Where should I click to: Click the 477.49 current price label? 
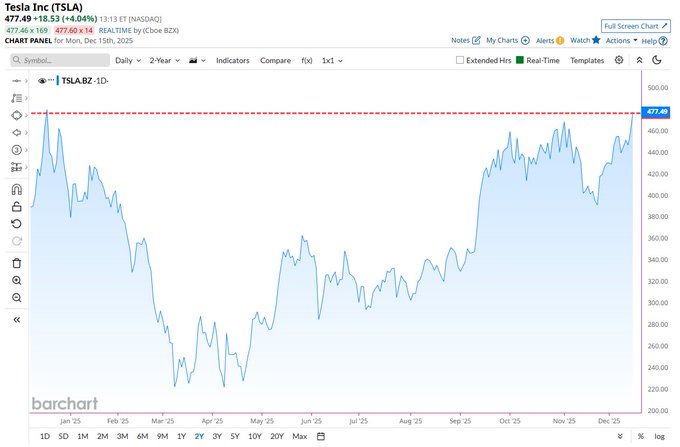point(656,112)
